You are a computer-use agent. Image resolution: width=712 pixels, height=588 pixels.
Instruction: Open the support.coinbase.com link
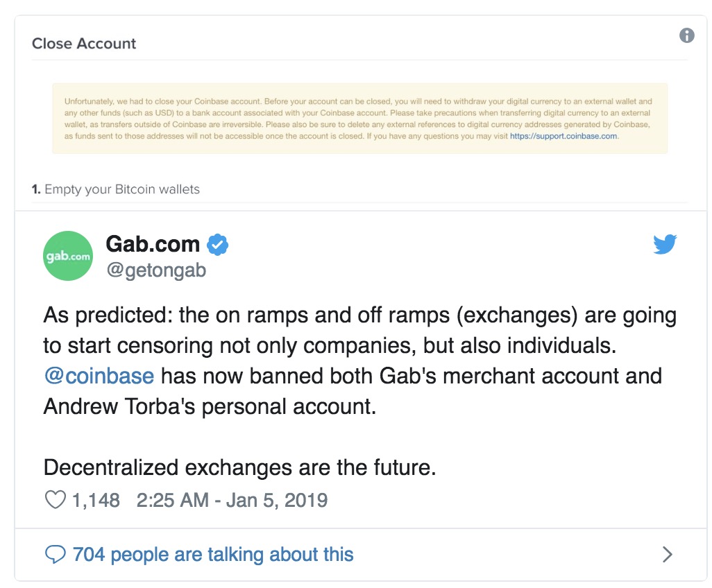(563, 136)
